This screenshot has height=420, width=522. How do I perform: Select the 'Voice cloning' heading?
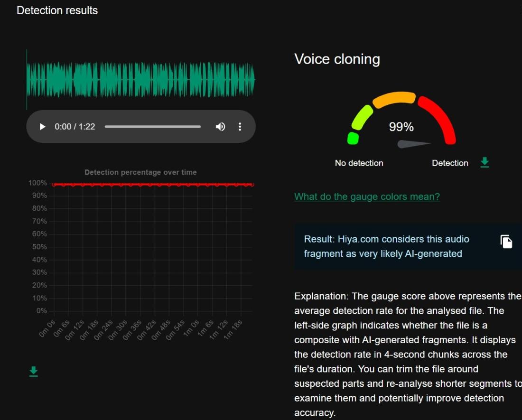click(x=337, y=59)
